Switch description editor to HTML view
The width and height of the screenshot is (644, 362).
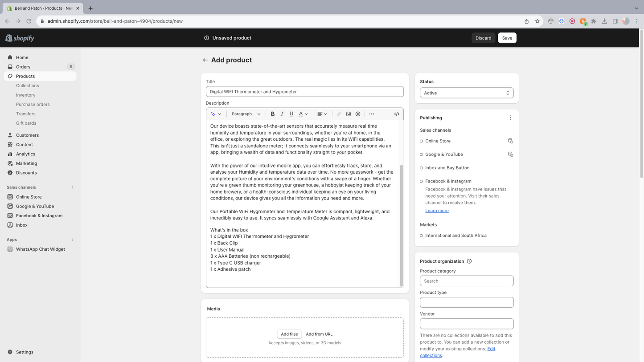pos(397,114)
